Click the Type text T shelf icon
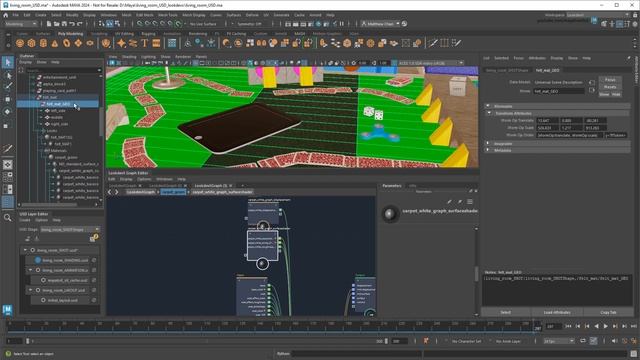640x360 pixels. tap(144, 43)
